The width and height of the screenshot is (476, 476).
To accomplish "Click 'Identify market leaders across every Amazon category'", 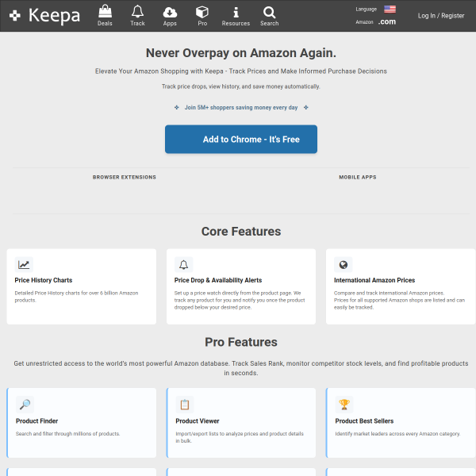I will pos(397,434).
